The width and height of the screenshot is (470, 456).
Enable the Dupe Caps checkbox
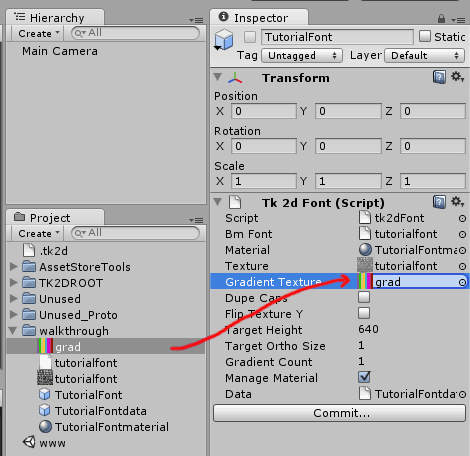point(364,297)
